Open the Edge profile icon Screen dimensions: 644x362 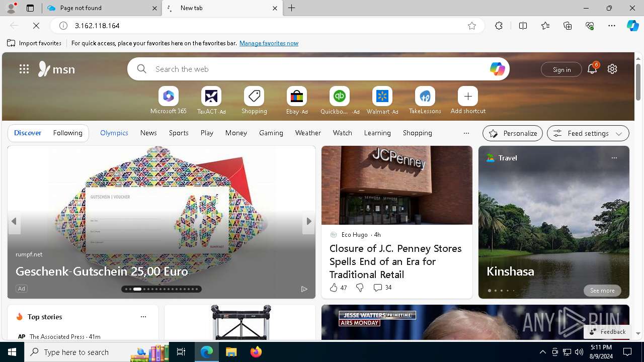click(11, 8)
